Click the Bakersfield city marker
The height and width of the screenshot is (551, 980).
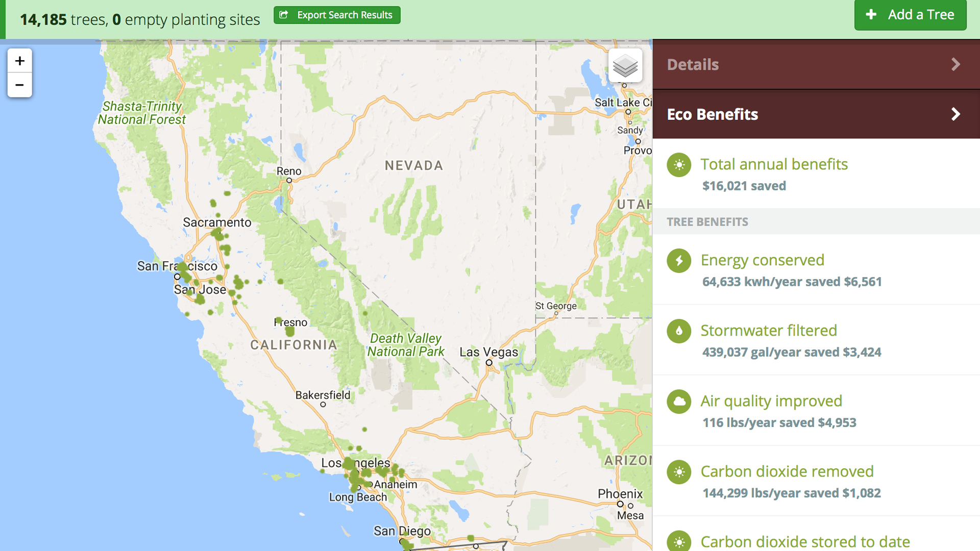click(x=323, y=405)
